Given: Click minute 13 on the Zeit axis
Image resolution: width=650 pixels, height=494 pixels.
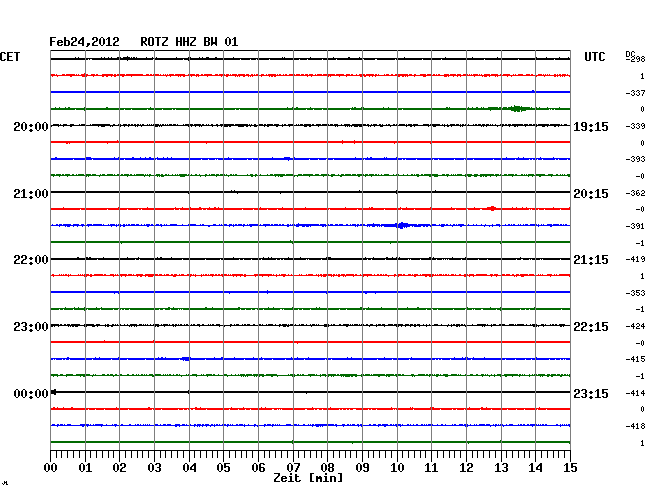Looking at the screenshot, I should click(x=501, y=467).
